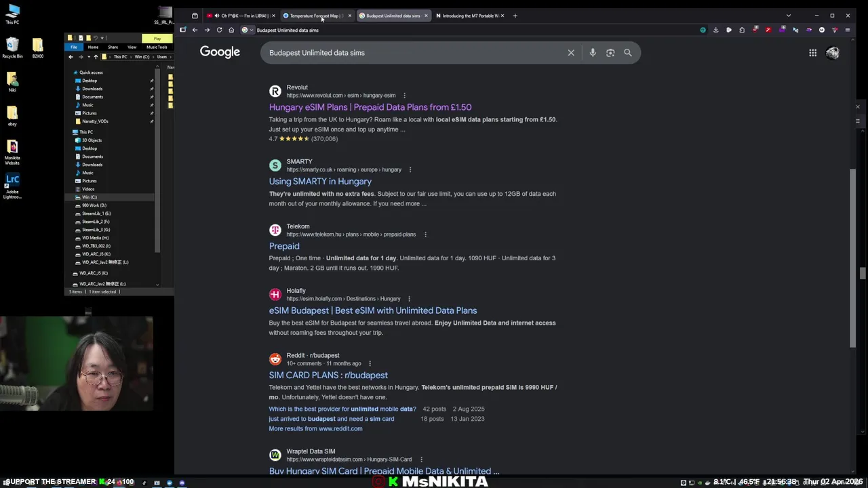Open the browser home page
The height and width of the screenshot is (488, 868).
tap(231, 30)
